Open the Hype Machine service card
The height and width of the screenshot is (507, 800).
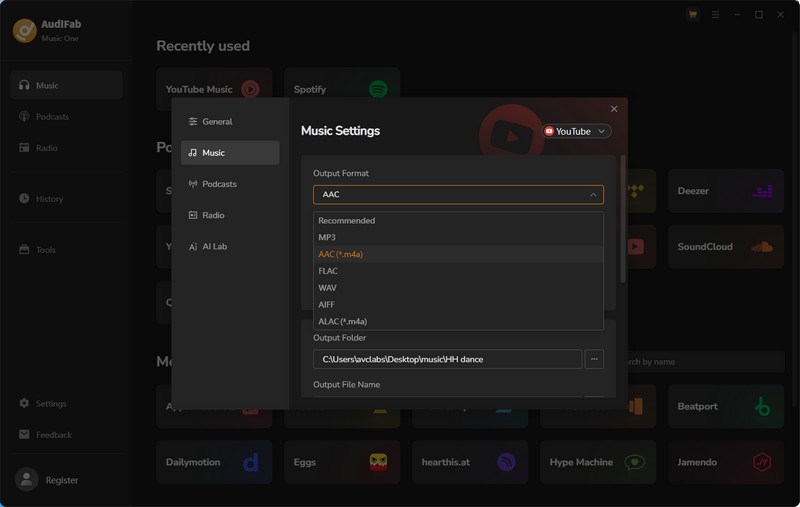tap(598, 462)
